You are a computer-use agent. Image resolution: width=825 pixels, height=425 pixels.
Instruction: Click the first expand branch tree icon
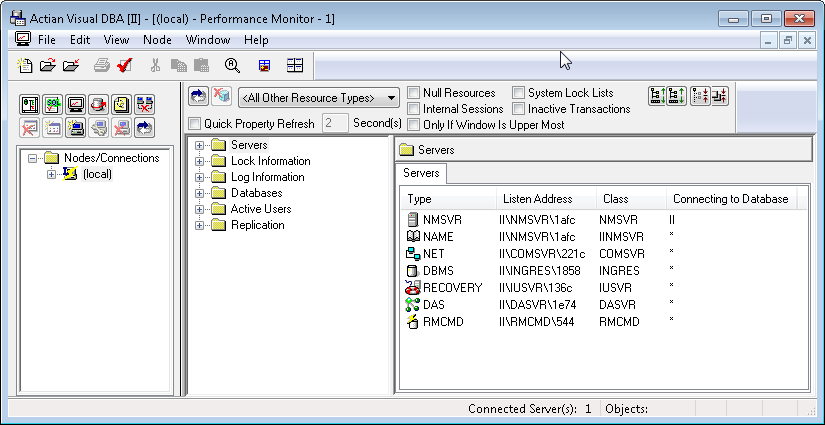pyautogui.click(x=657, y=97)
